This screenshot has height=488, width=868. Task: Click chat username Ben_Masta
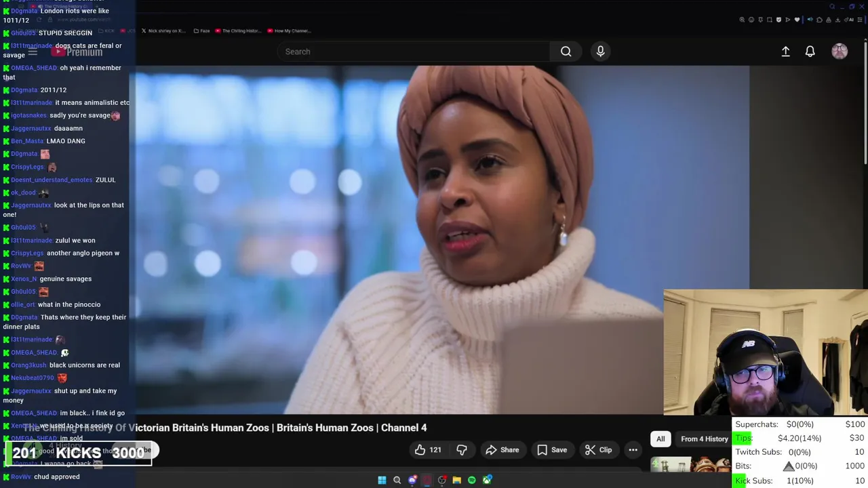[27, 141]
